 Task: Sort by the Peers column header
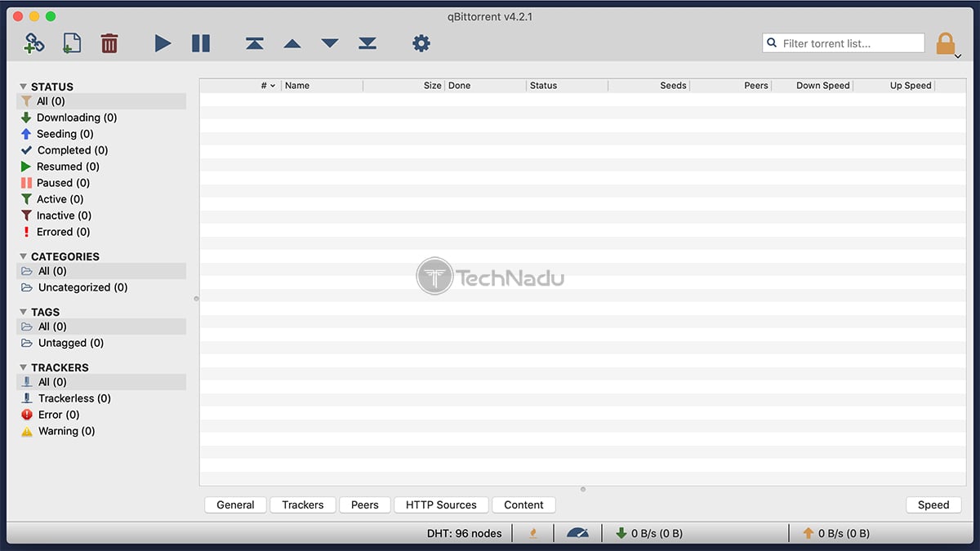(731, 86)
